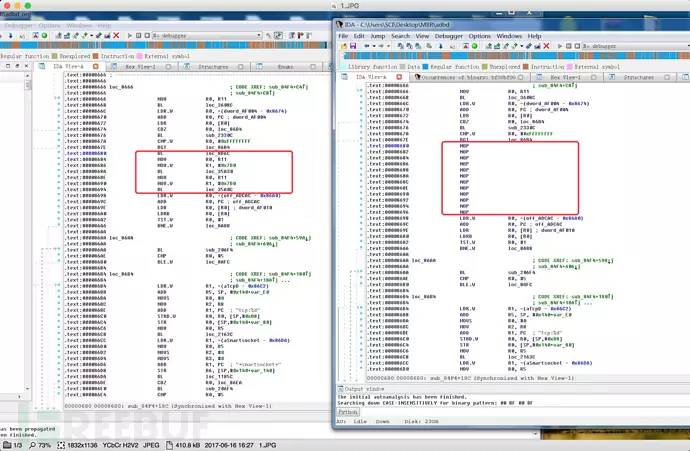Click loc_8666 label in the left IDA listing
Screen dimensions: 690x451
click(121, 87)
